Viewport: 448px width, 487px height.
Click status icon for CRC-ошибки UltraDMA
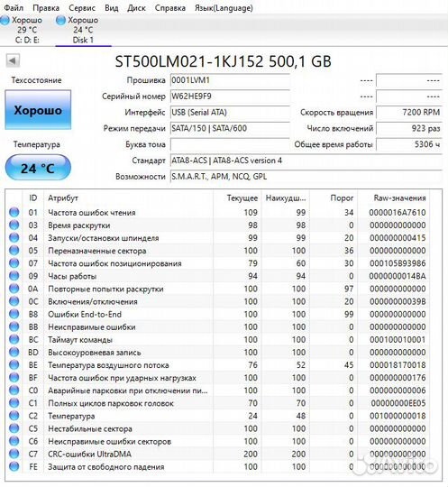(14, 454)
